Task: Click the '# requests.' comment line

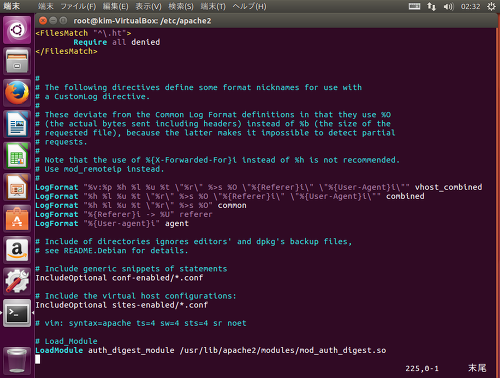Action: [x=61, y=142]
